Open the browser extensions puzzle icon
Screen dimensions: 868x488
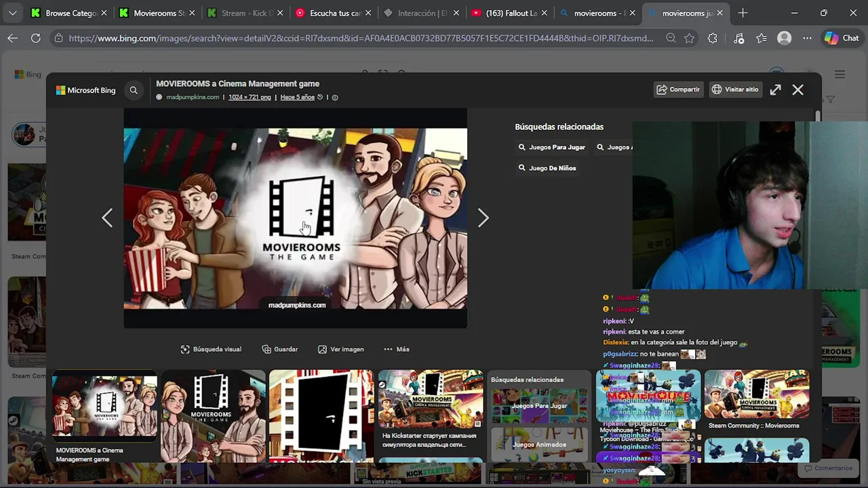[x=712, y=39]
